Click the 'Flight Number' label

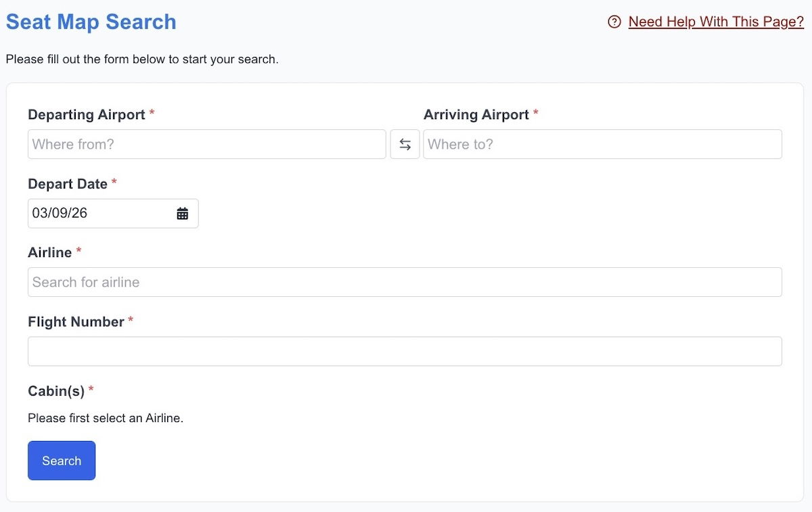[x=76, y=322]
